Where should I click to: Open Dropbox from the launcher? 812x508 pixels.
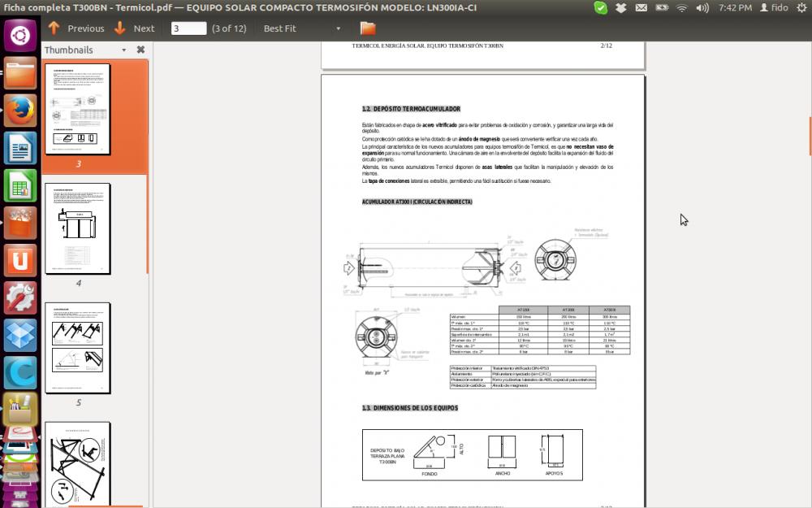click(x=20, y=335)
